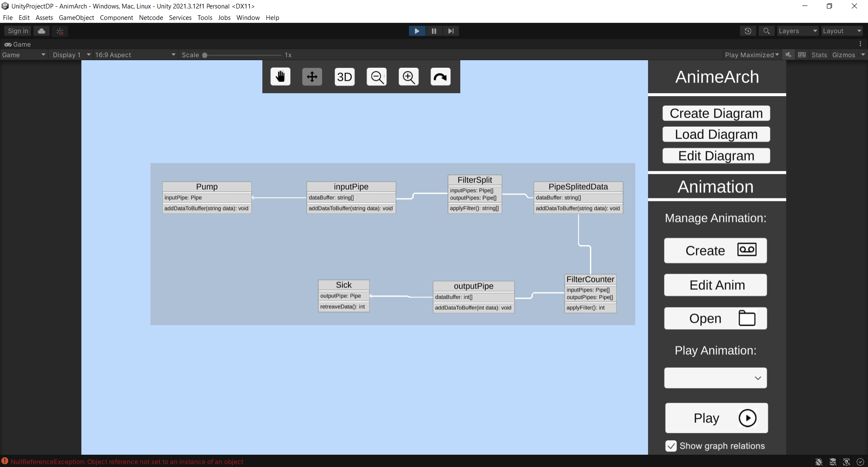Pause the Unity play mode

434,31
